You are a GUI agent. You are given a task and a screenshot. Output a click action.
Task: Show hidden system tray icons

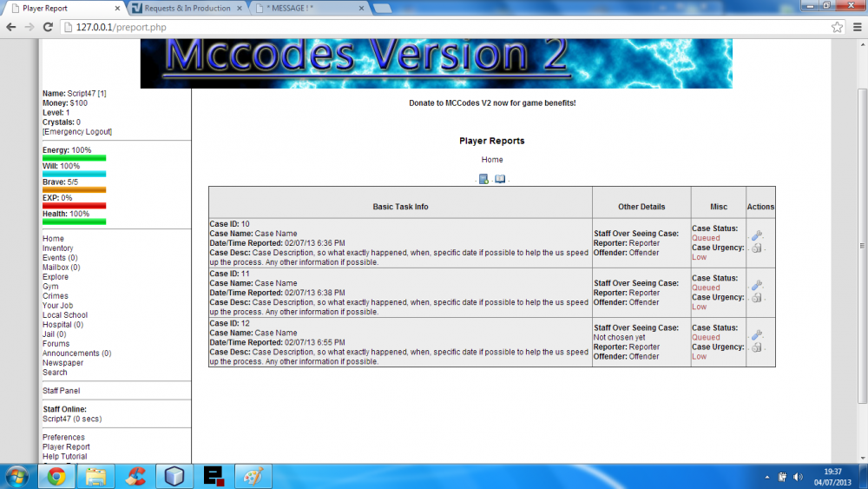[x=767, y=477]
